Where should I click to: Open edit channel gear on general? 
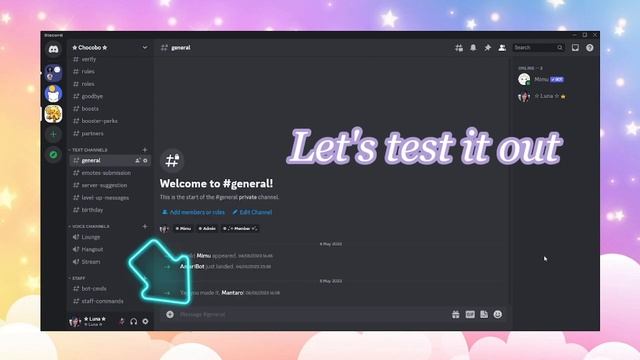pyautogui.click(x=145, y=160)
